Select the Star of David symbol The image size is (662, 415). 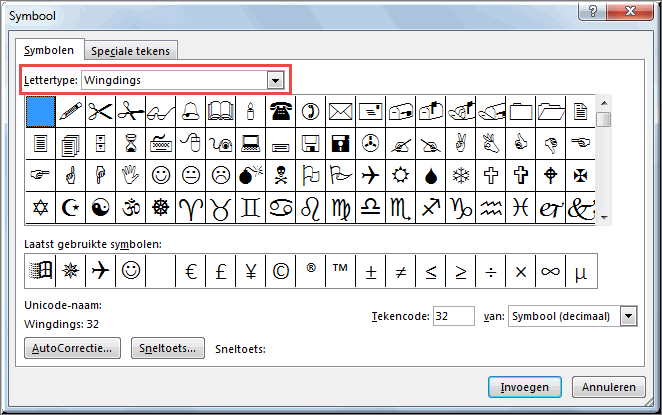[40, 207]
